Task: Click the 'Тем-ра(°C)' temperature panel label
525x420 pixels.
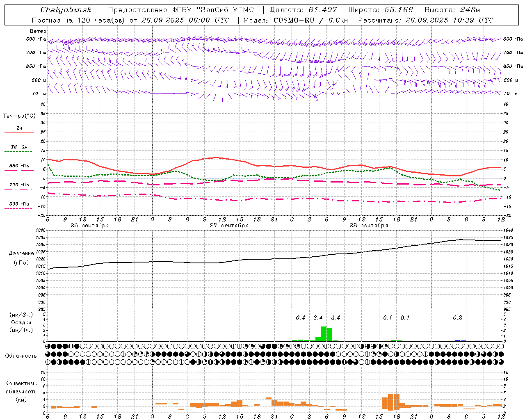Action: (x=19, y=116)
